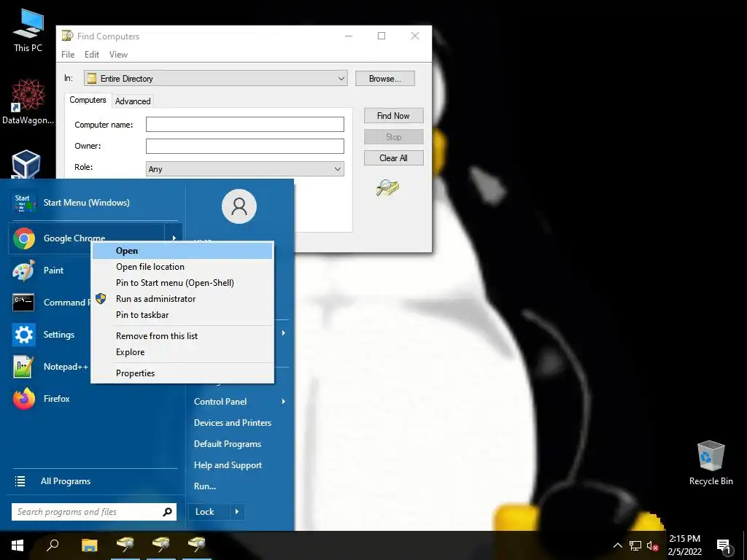Open Devices and Printers
This screenshot has width=747, height=560.
[233, 423]
